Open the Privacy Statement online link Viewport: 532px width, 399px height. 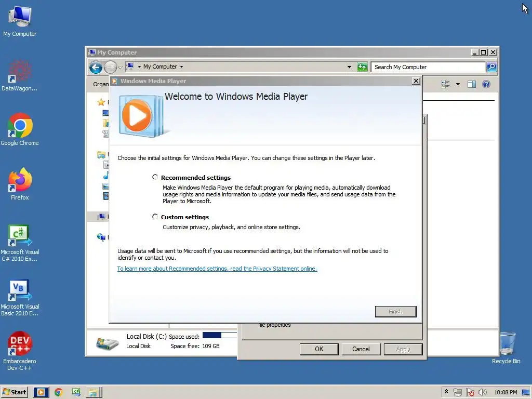tap(217, 269)
